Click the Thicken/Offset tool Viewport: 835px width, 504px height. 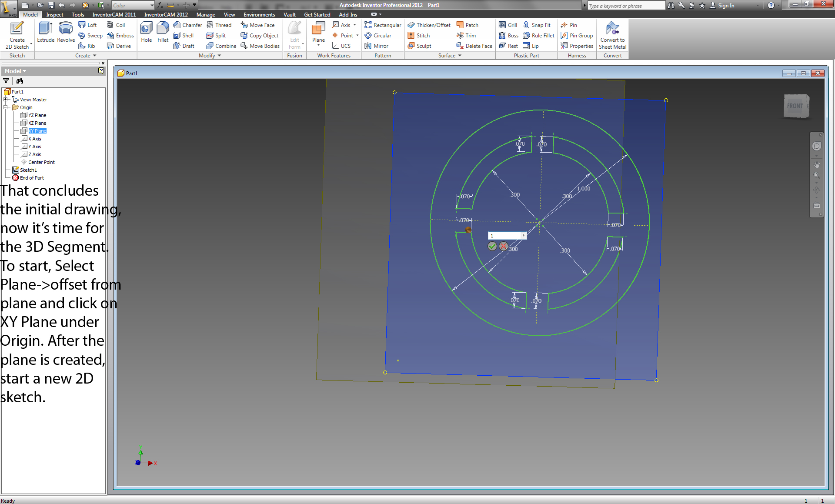pyautogui.click(x=428, y=25)
